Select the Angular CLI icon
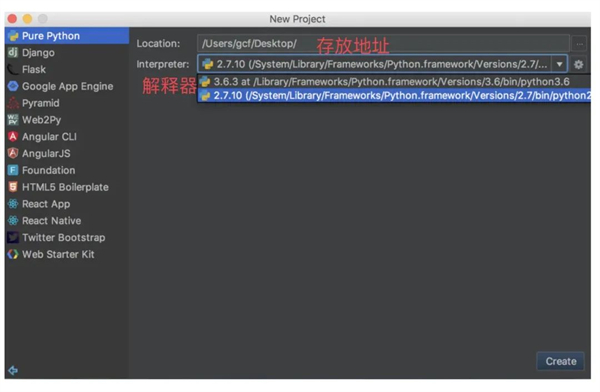This screenshot has width=600, height=392. coord(13,137)
